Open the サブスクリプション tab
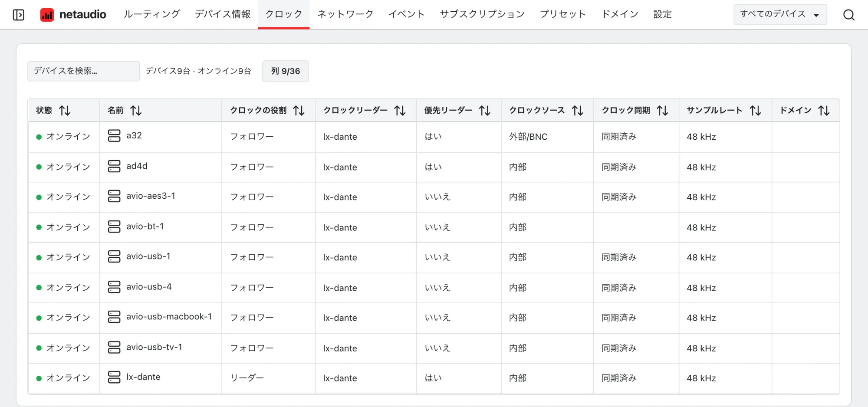Image resolution: width=868 pixels, height=407 pixels. point(482,14)
